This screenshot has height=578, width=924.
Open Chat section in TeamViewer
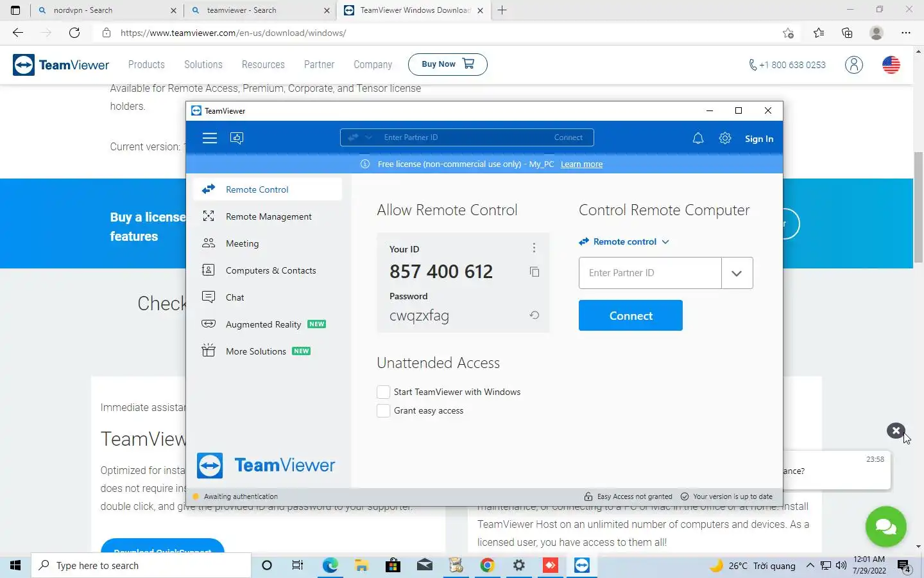tap(267, 297)
